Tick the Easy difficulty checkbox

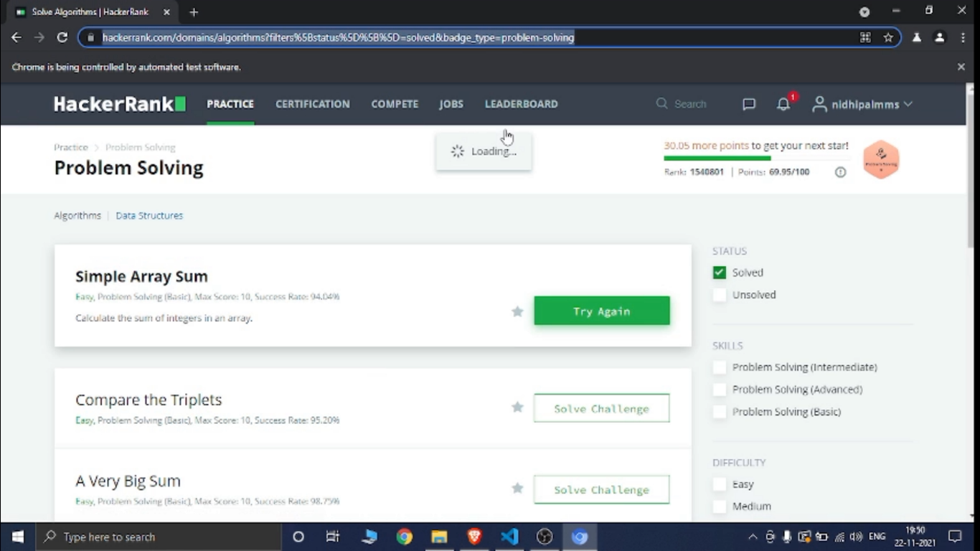pos(720,484)
